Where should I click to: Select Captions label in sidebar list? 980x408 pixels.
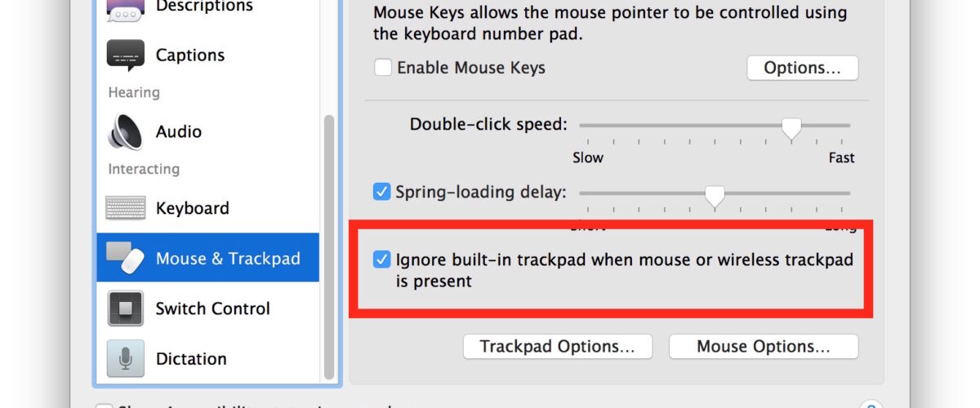click(x=190, y=55)
